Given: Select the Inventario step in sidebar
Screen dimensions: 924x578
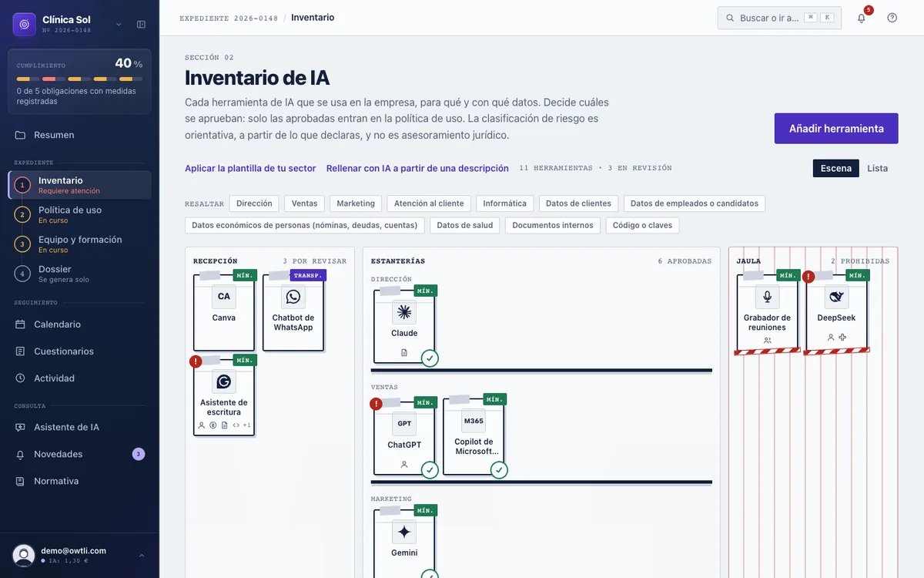Looking at the screenshot, I should click(79, 185).
